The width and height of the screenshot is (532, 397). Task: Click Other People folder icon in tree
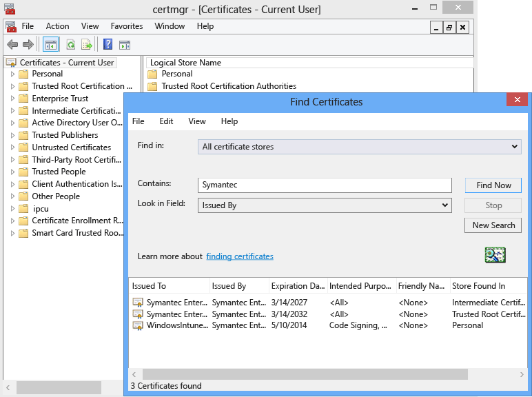click(23, 196)
